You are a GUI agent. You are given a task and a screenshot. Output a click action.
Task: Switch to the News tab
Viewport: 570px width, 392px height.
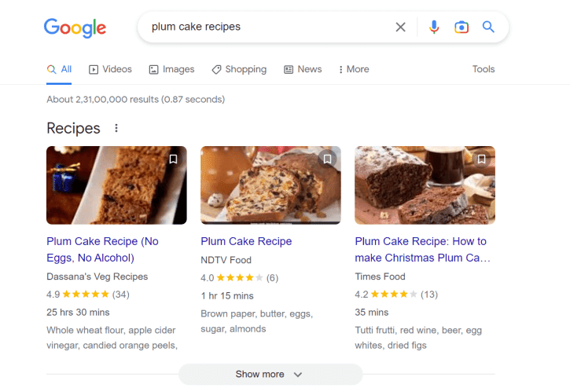pyautogui.click(x=303, y=69)
